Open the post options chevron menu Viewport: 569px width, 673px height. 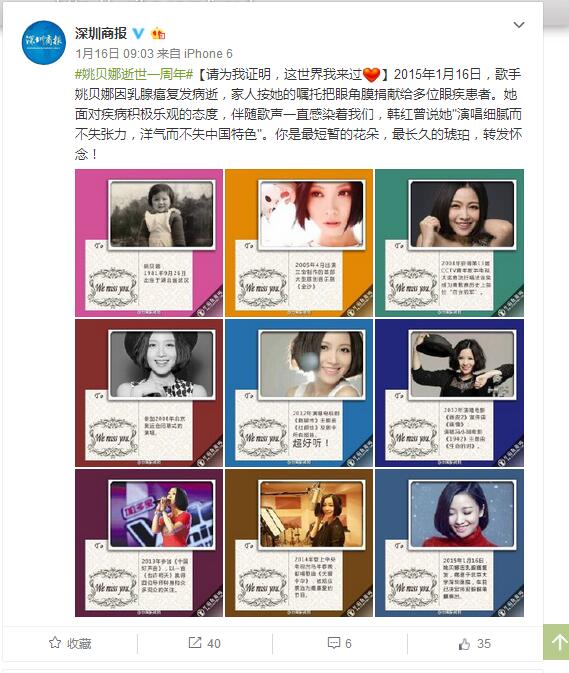click(519, 25)
